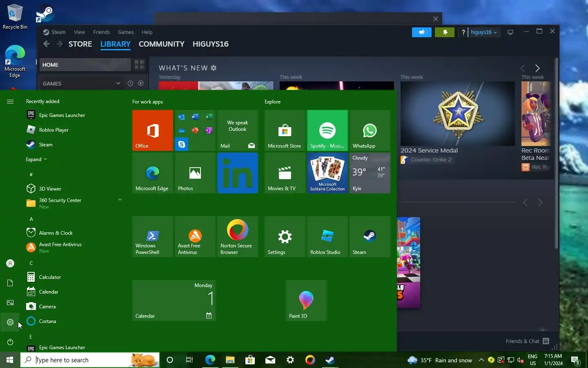Switch to the COMMUNITY tab in Steam
The height and width of the screenshot is (368, 588).
161,44
